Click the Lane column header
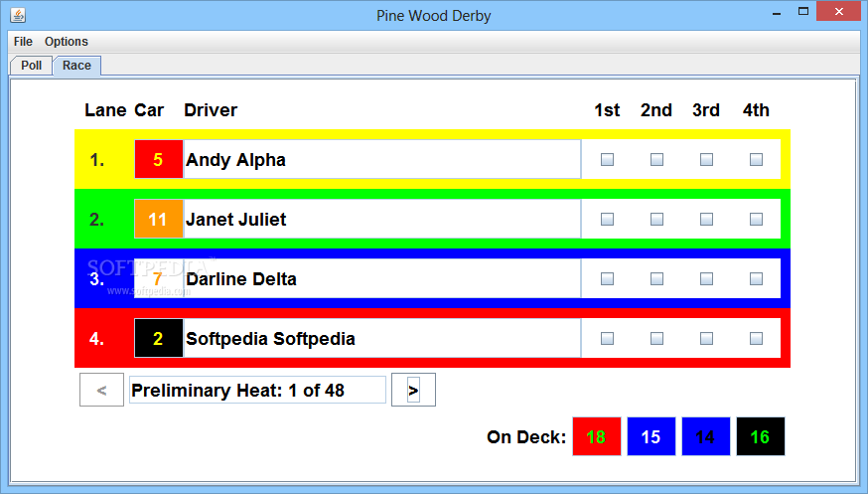868x494 pixels. [x=105, y=110]
